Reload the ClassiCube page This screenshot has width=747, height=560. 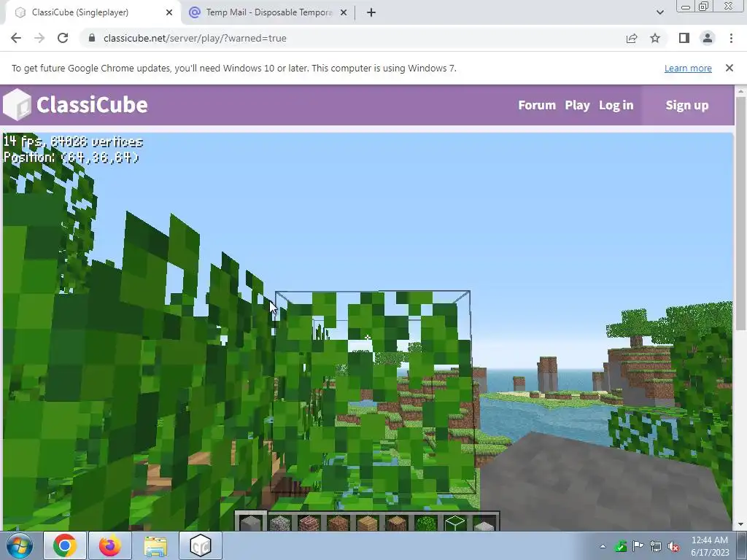coord(63,38)
